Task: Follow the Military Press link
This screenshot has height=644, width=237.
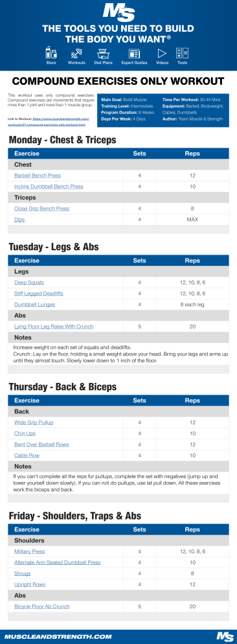Action: [30, 551]
